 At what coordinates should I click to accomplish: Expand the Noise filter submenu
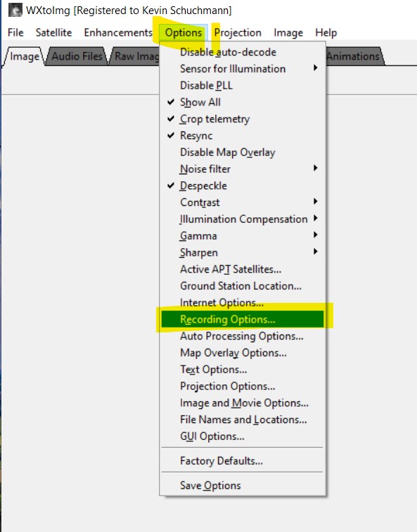[243, 169]
